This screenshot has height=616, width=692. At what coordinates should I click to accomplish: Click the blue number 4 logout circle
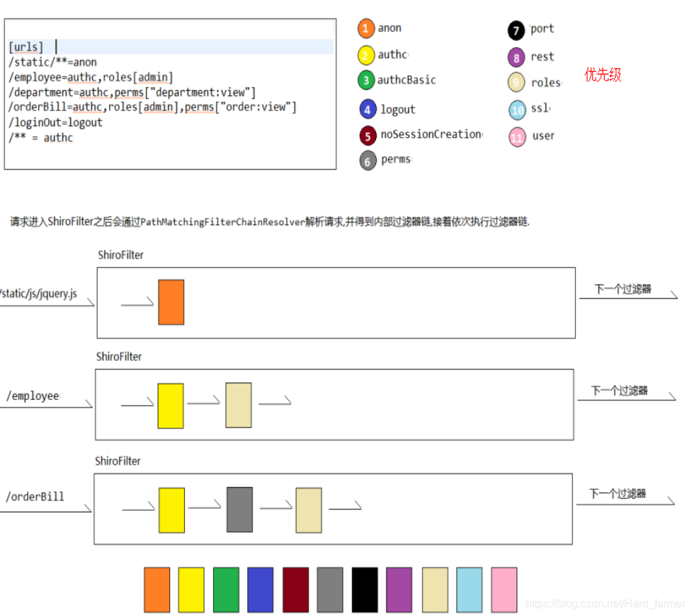click(368, 109)
